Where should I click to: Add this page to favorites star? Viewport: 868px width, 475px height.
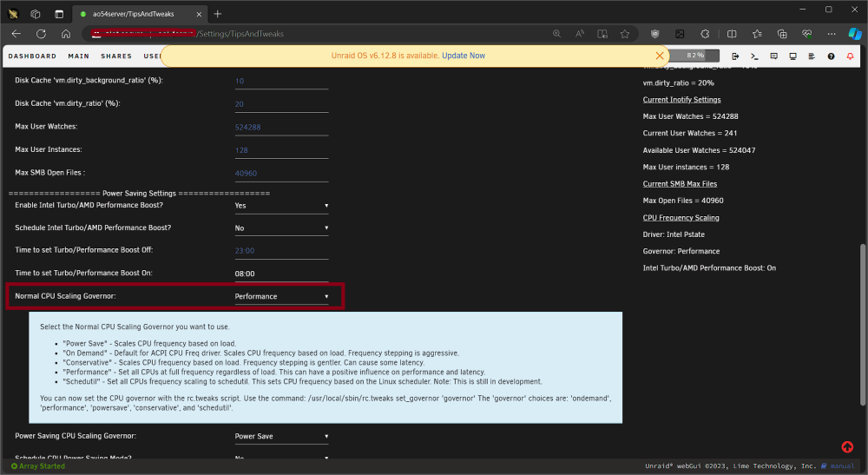coord(625,34)
